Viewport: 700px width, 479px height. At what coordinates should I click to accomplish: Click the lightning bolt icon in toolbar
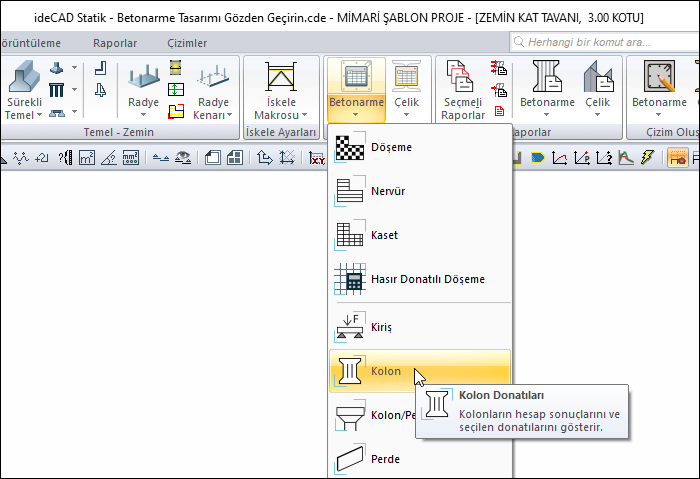pos(647,157)
